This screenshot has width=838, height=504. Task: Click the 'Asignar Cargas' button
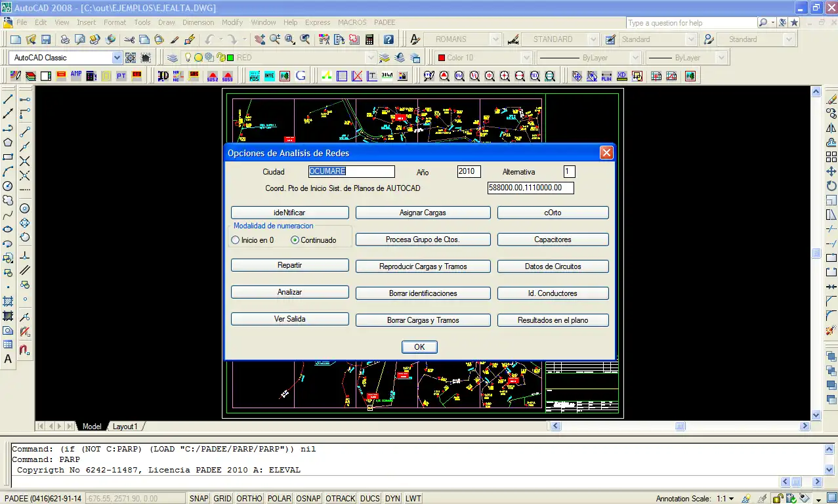(423, 213)
